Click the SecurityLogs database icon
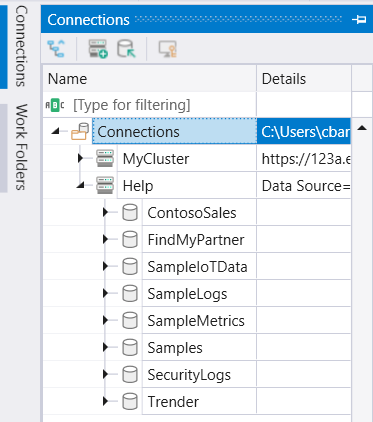The width and height of the screenshot is (373, 422). (130, 374)
